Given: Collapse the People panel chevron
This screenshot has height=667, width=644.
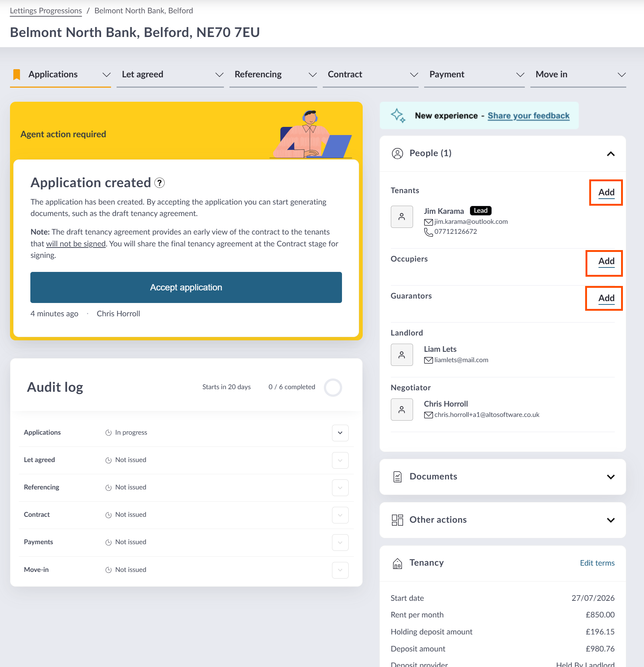Looking at the screenshot, I should point(611,154).
